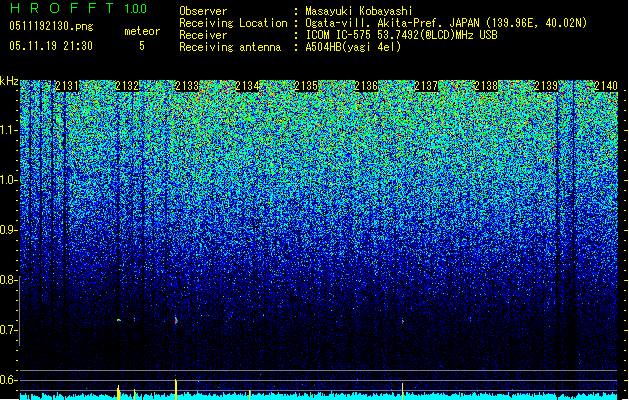629x400 pixels.
Task: Click the ICOM IC-575 receiver text
Action: tap(401, 35)
